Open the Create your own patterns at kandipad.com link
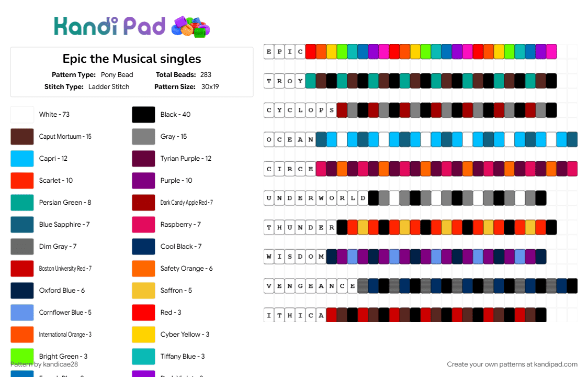 (x=512, y=364)
